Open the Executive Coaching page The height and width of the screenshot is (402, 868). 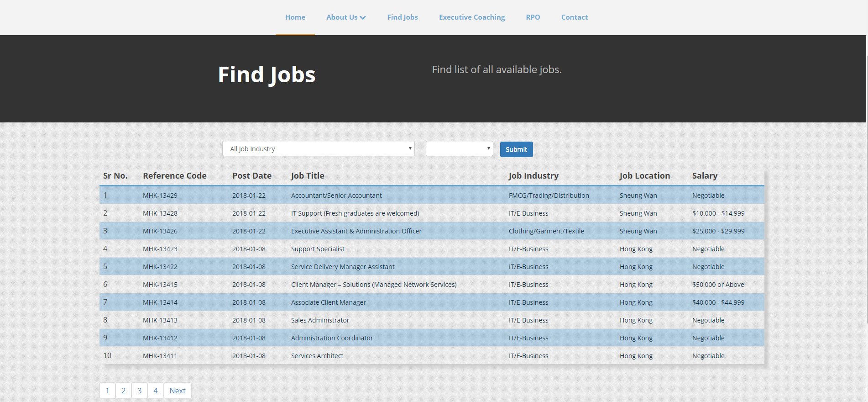tap(472, 17)
